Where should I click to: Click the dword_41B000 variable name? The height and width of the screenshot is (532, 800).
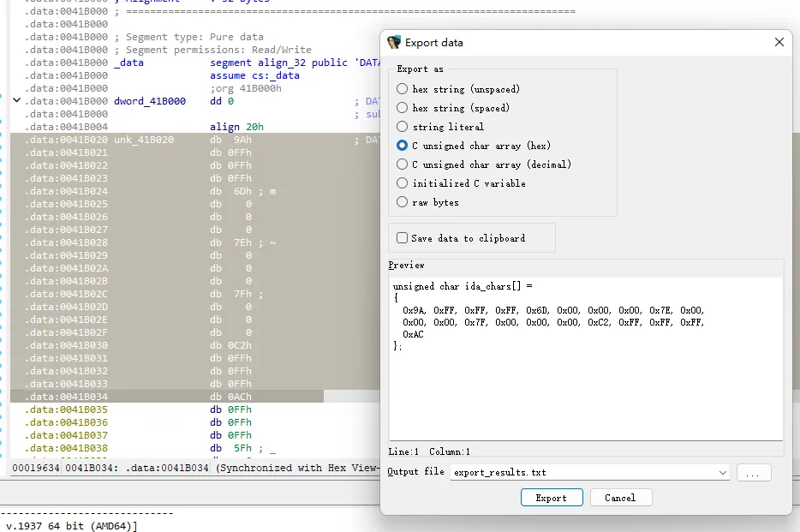pos(150,101)
